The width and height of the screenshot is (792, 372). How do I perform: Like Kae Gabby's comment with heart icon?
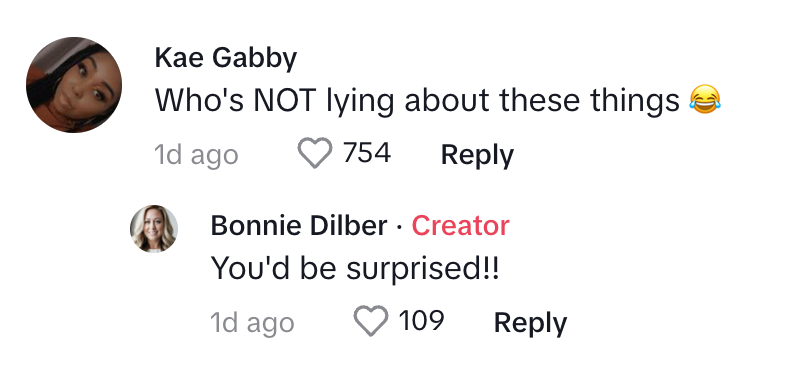pyautogui.click(x=315, y=153)
